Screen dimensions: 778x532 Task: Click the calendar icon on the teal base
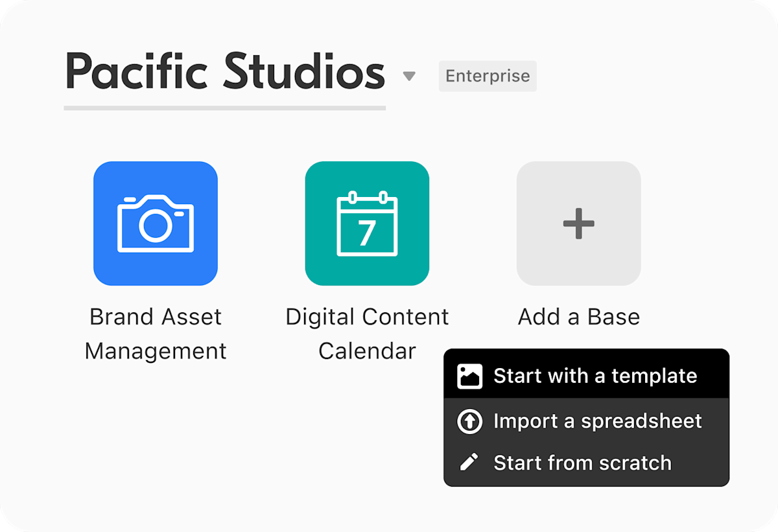click(x=367, y=224)
